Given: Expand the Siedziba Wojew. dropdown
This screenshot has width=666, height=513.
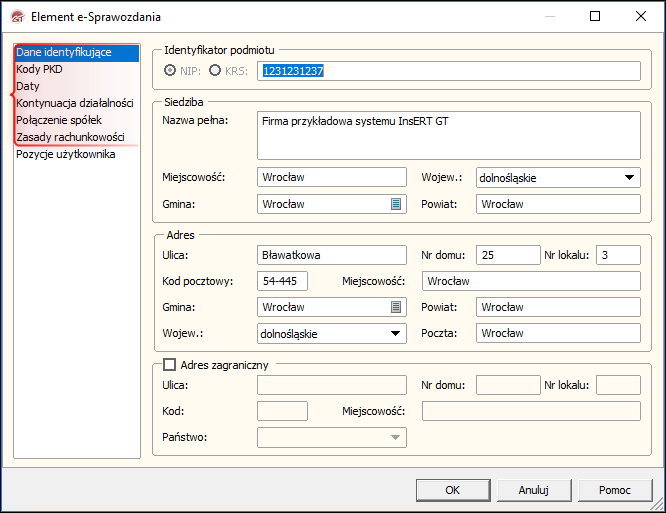Looking at the screenshot, I should coord(629,178).
